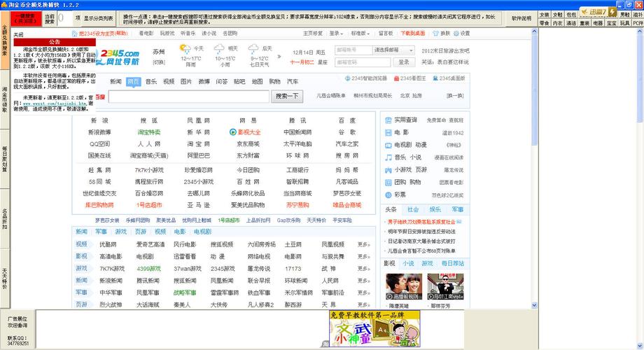Click the 搜索一下 search button

pos(287,96)
